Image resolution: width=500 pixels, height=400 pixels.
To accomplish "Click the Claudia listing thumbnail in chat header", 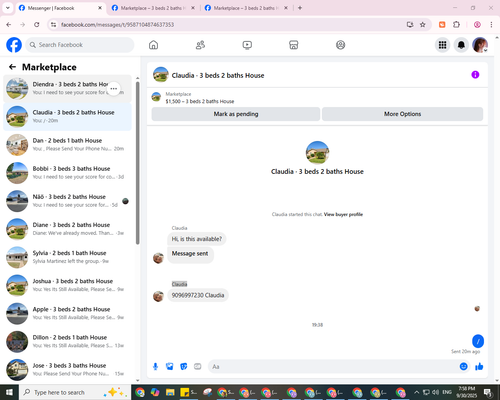I will (x=161, y=75).
